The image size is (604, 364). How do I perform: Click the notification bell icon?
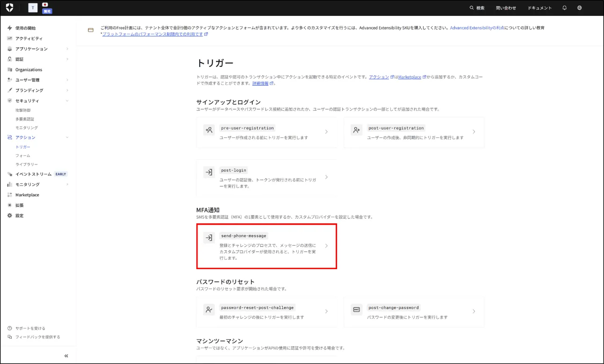pyautogui.click(x=564, y=8)
